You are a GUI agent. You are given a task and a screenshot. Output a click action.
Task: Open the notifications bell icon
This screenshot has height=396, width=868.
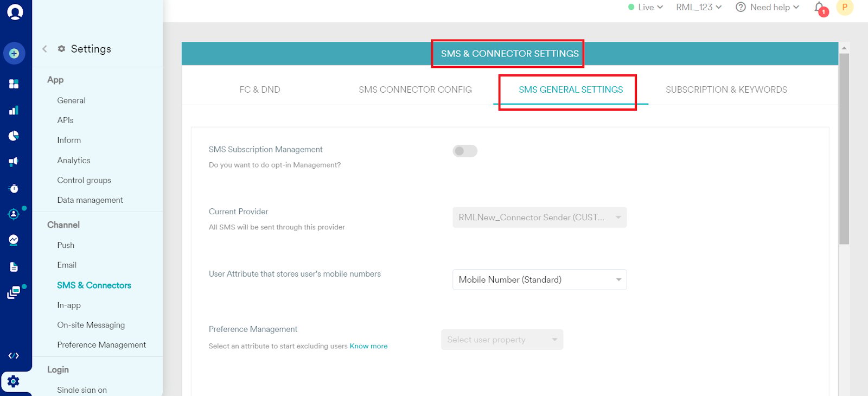click(820, 8)
